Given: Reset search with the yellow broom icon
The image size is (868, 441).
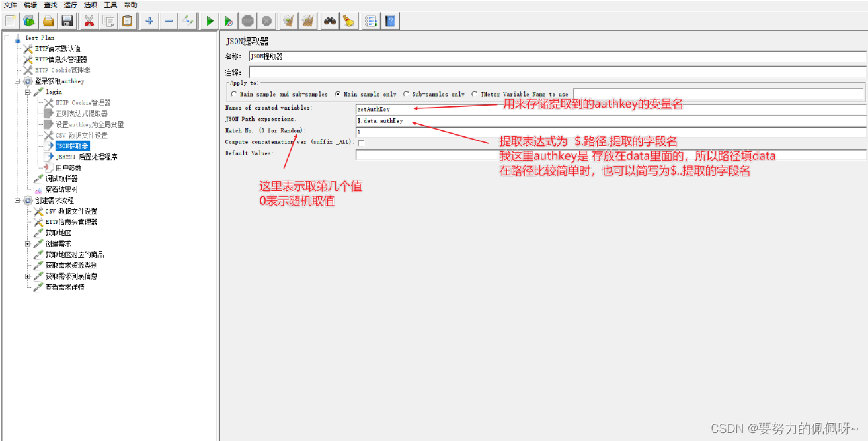Looking at the screenshot, I should point(348,21).
